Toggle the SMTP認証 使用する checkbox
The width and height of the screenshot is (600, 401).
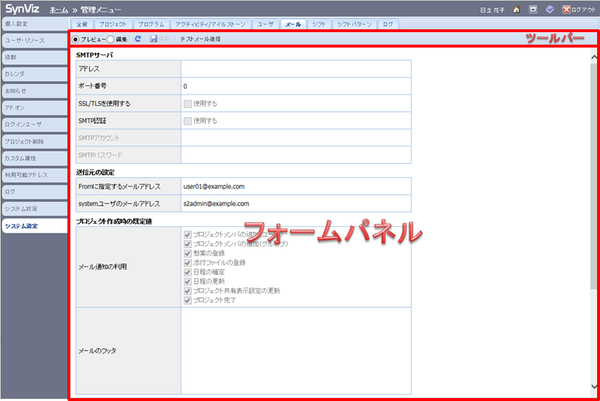coord(187,120)
